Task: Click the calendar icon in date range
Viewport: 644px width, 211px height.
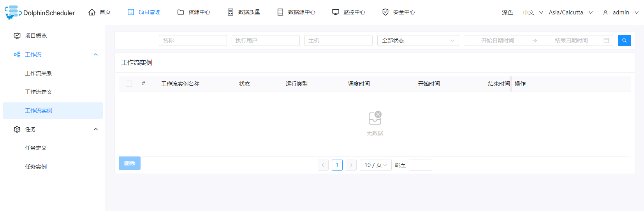Action: pyautogui.click(x=606, y=40)
